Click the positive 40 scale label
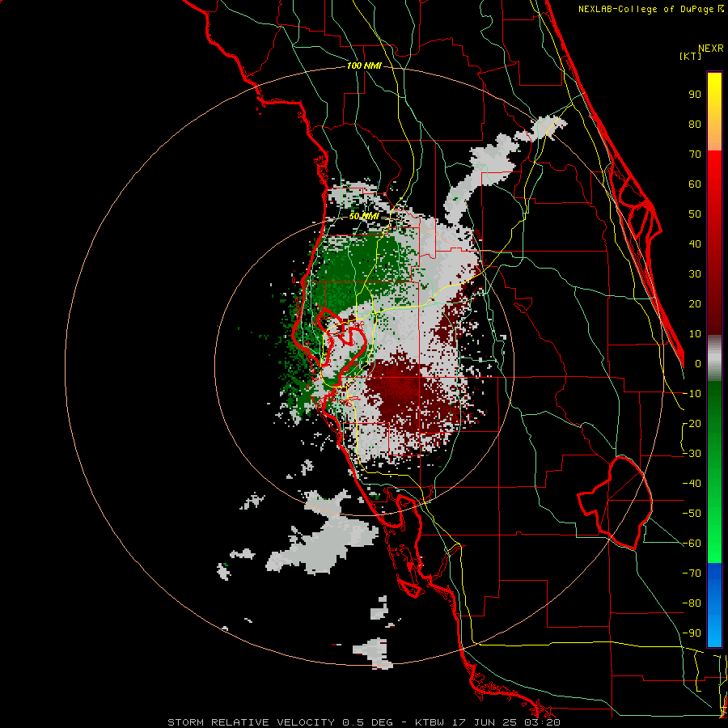The height and width of the screenshot is (728, 728). [x=695, y=244]
